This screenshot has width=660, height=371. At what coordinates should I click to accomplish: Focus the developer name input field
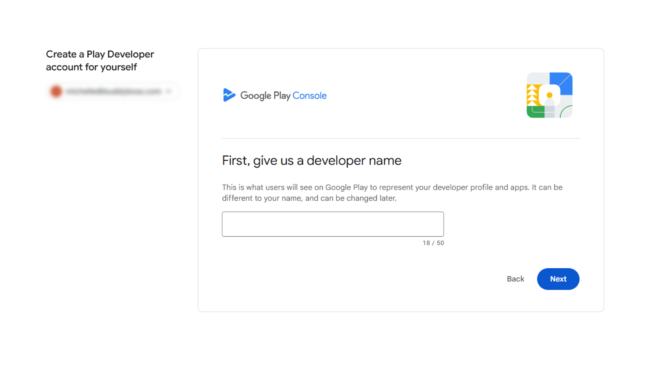point(333,224)
